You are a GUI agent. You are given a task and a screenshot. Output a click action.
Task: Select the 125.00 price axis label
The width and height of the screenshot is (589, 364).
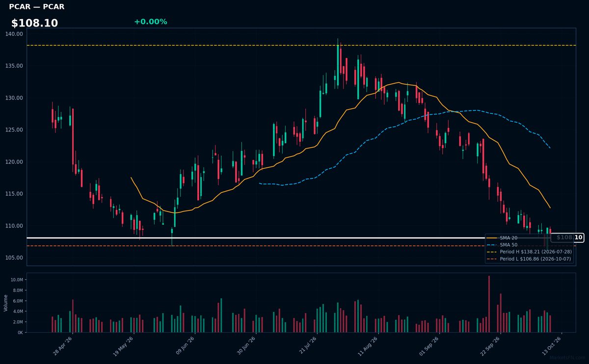coord(15,130)
